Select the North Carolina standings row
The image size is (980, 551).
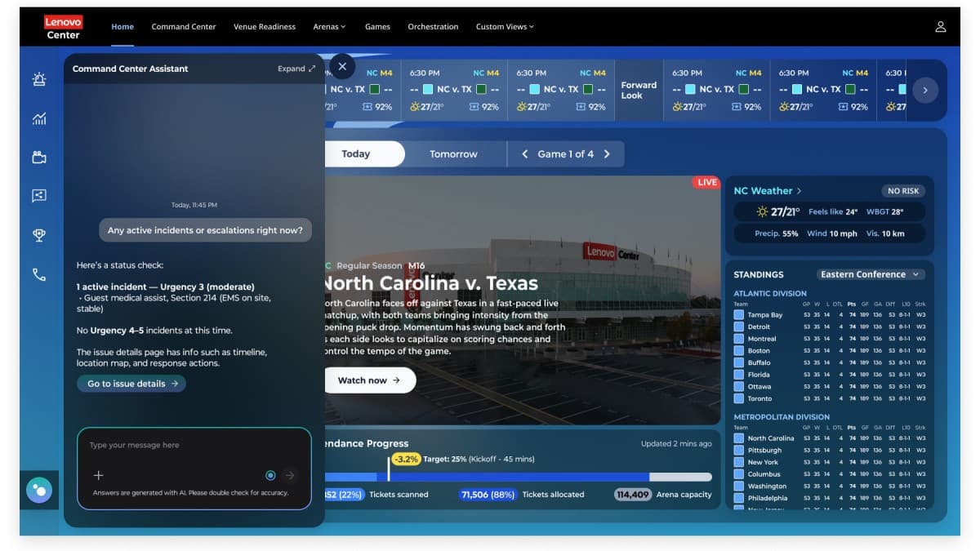click(830, 438)
